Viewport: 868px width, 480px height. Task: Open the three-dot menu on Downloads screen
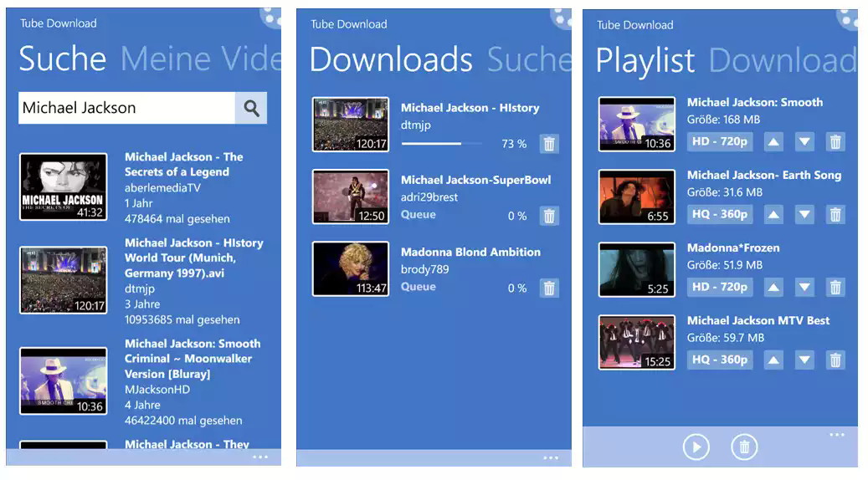pyautogui.click(x=551, y=457)
